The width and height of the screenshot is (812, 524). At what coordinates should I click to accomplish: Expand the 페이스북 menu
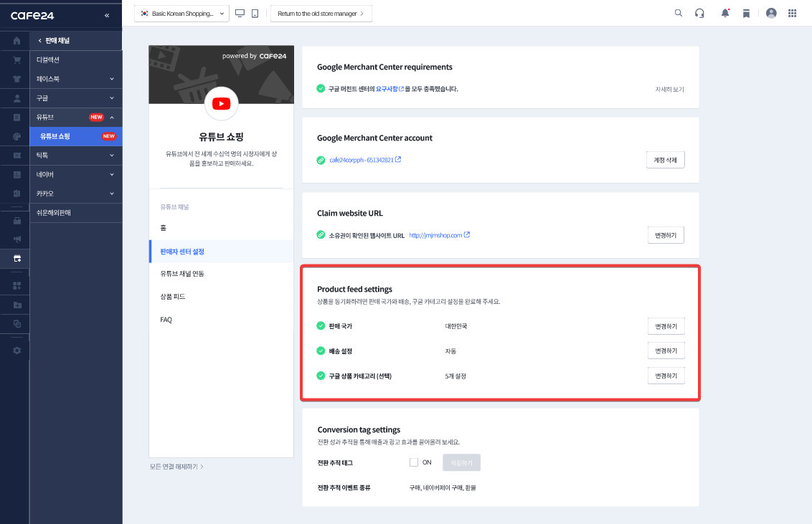pos(76,79)
